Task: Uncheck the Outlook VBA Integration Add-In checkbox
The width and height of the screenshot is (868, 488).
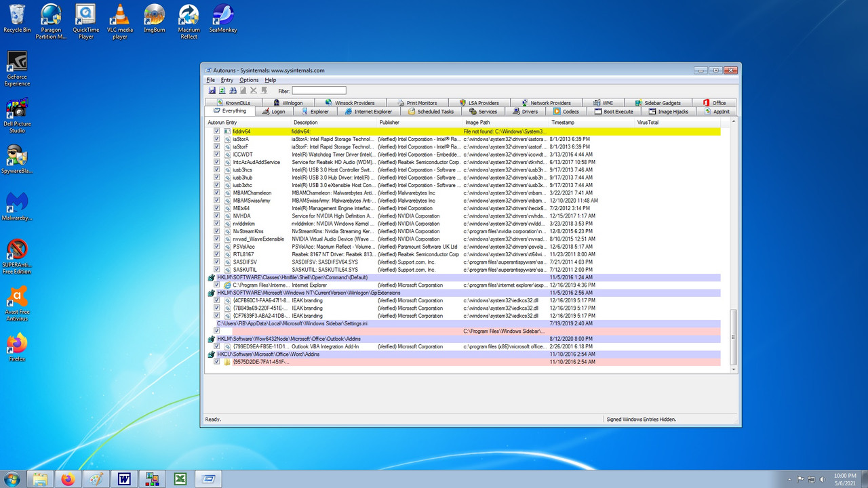Action: click(217, 346)
